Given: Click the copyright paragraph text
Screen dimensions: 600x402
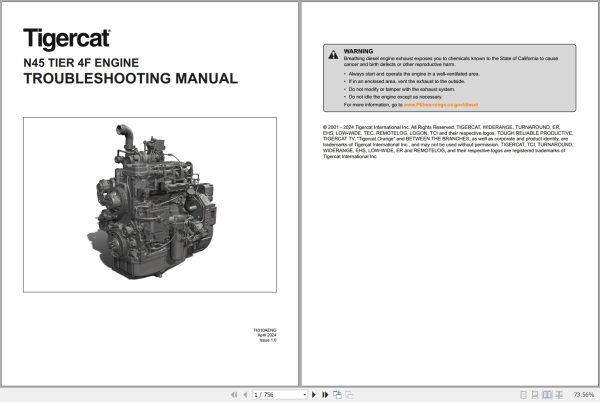Looking at the screenshot, I should [x=448, y=142].
